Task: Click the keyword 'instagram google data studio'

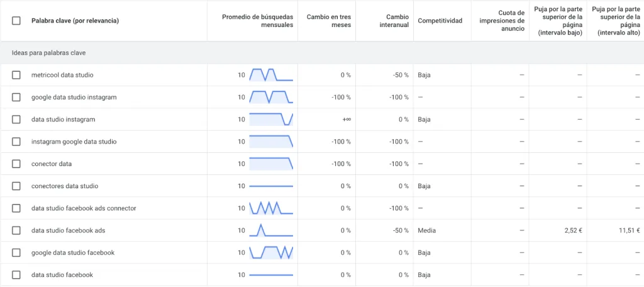Action: tap(74, 142)
